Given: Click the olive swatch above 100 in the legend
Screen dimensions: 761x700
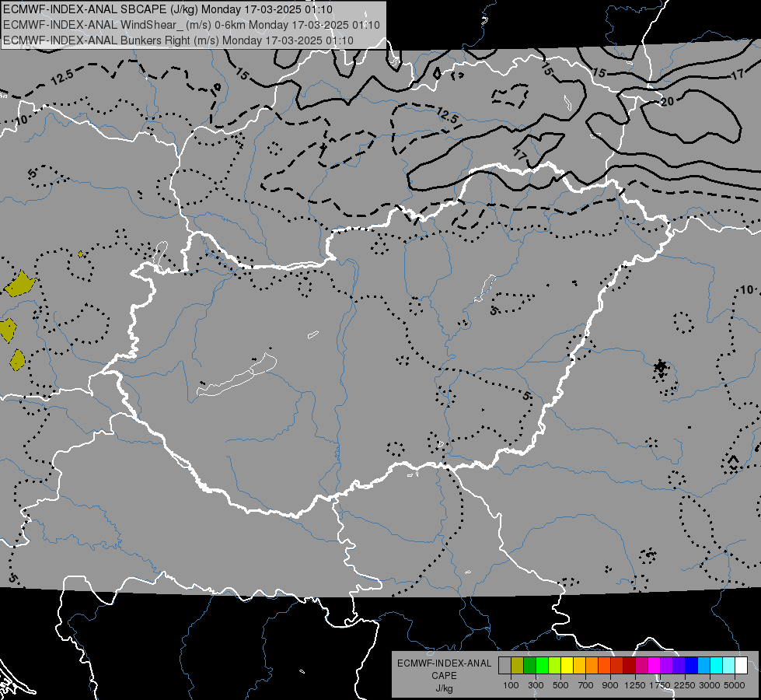Looking at the screenshot, I should [x=518, y=665].
